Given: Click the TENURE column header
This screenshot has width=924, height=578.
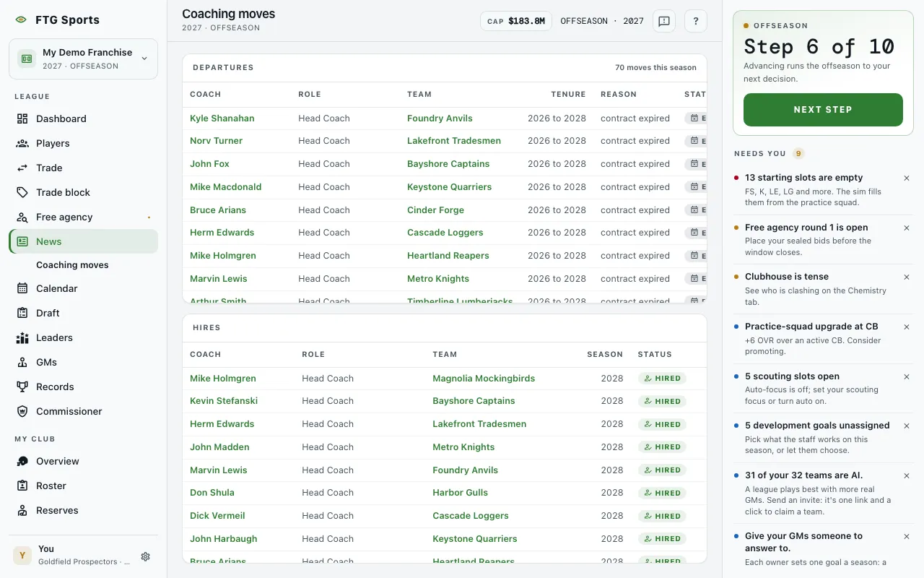Looking at the screenshot, I should pyautogui.click(x=568, y=95).
